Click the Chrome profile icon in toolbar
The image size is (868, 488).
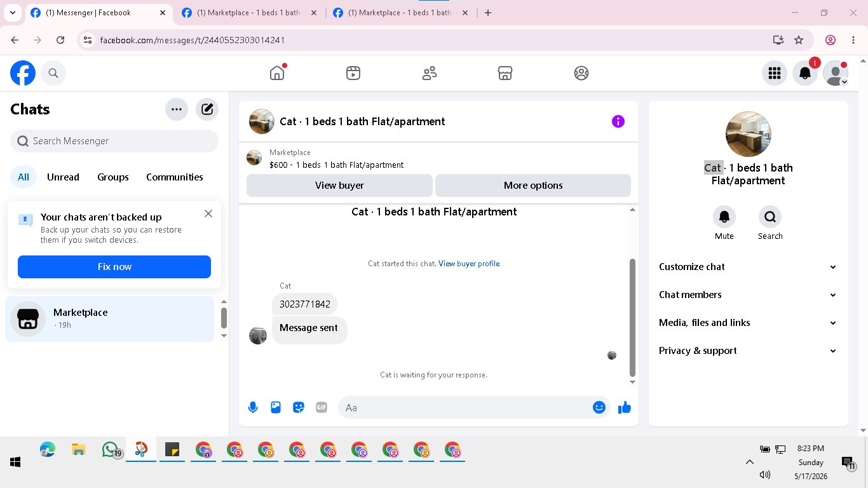pos(831,40)
